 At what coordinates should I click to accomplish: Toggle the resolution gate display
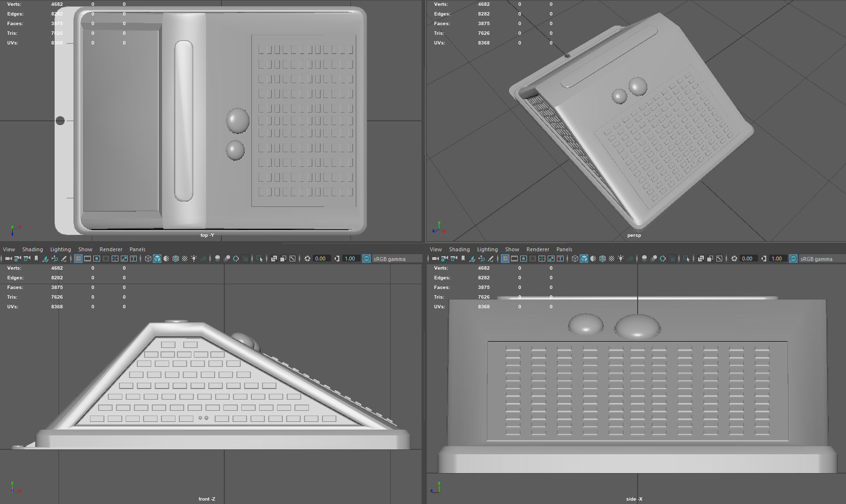coord(97,259)
